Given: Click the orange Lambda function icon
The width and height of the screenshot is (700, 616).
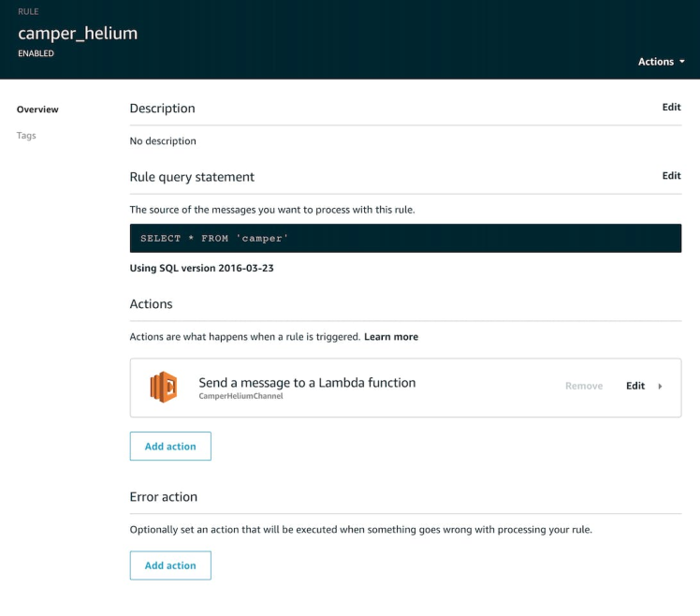Looking at the screenshot, I should [x=164, y=387].
